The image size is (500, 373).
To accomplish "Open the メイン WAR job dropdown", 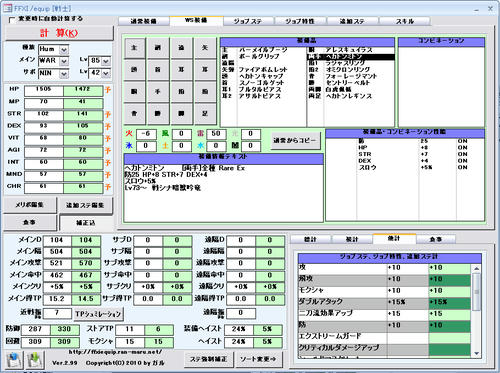I will (x=64, y=61).
